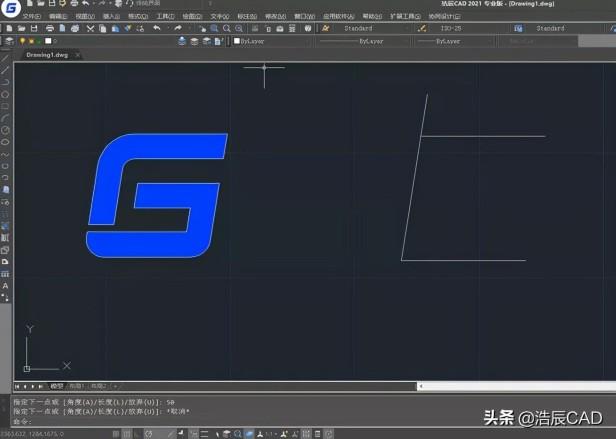The height and width of the screenshot is (439, 616).
Task: Click the Open folder icon in standard toolbar
Action: pyautogui.click(x=21, y=28)
